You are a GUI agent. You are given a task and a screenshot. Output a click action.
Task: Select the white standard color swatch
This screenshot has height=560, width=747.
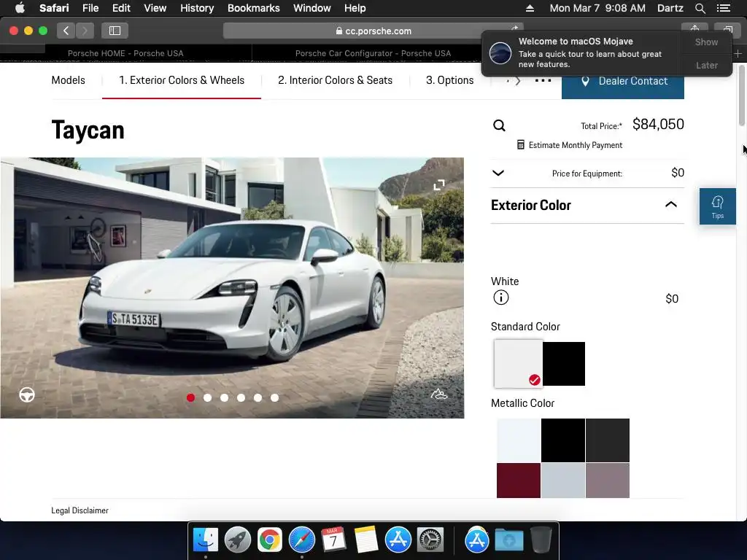519,364
